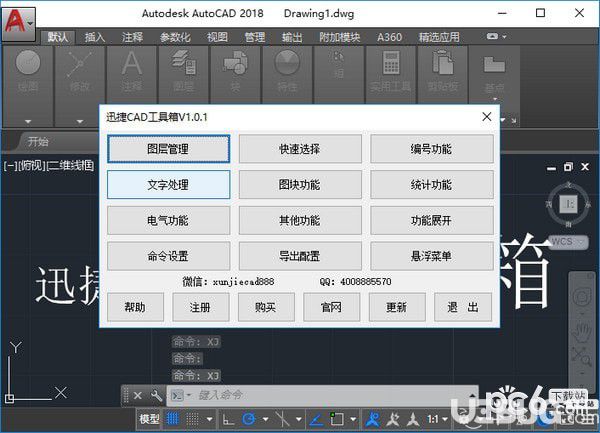The image size is (600, 433).
Task: Switch to the 附加模块 ribbon tab
Action: (340, 37)
